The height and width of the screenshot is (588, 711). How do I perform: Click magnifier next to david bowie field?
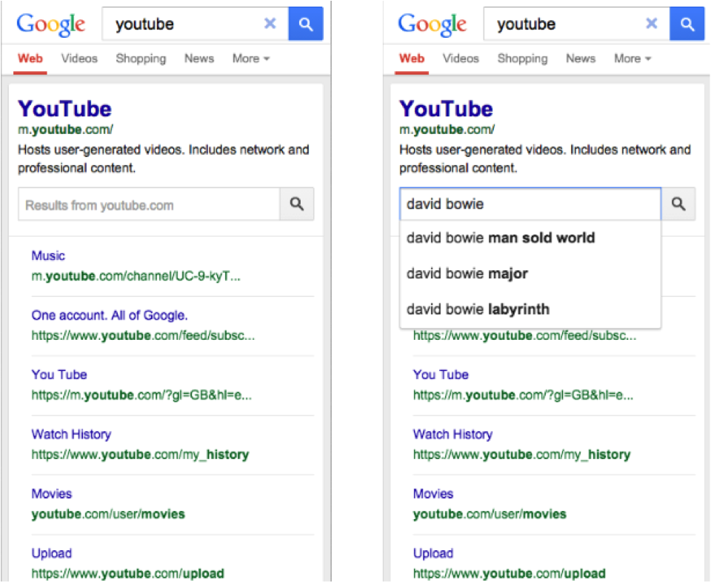(x=678, y=204)
